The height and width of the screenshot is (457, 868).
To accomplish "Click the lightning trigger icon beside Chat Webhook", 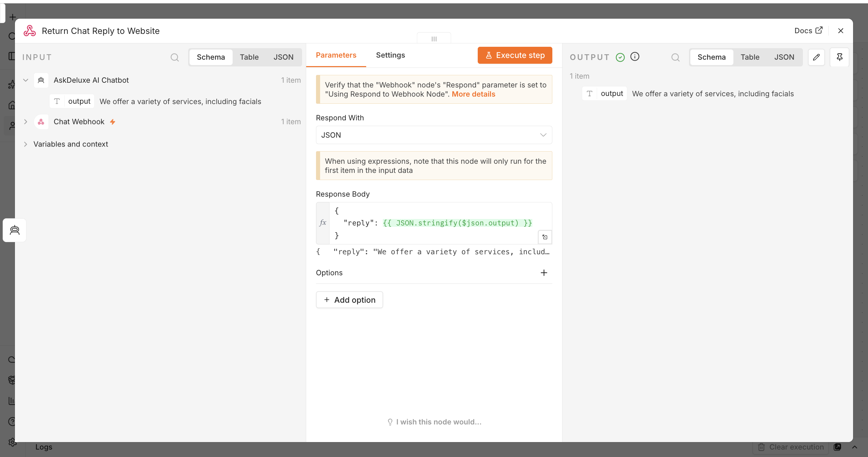I will coord(113,122).
